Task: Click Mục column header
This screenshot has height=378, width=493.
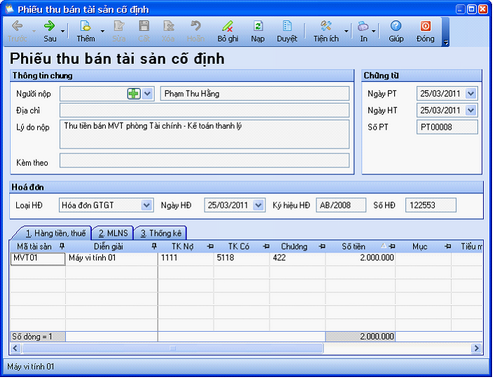Action: [420, 247]
